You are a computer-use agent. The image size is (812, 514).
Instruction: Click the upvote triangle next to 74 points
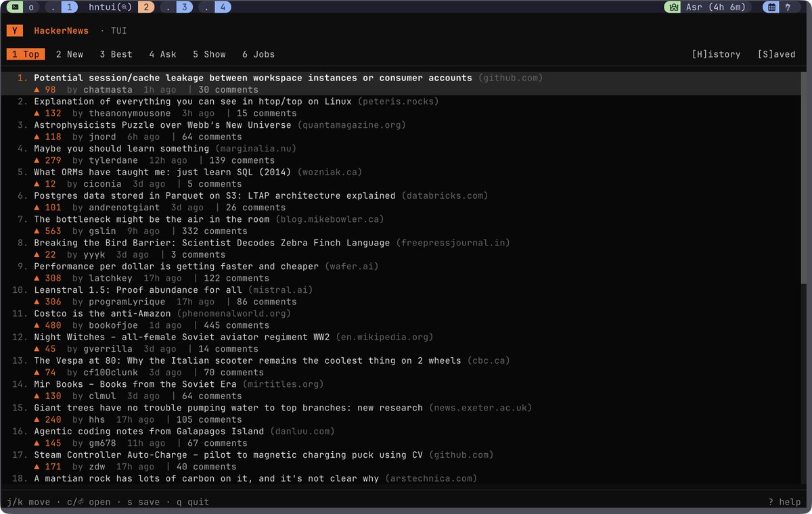[x=37, y=373]
